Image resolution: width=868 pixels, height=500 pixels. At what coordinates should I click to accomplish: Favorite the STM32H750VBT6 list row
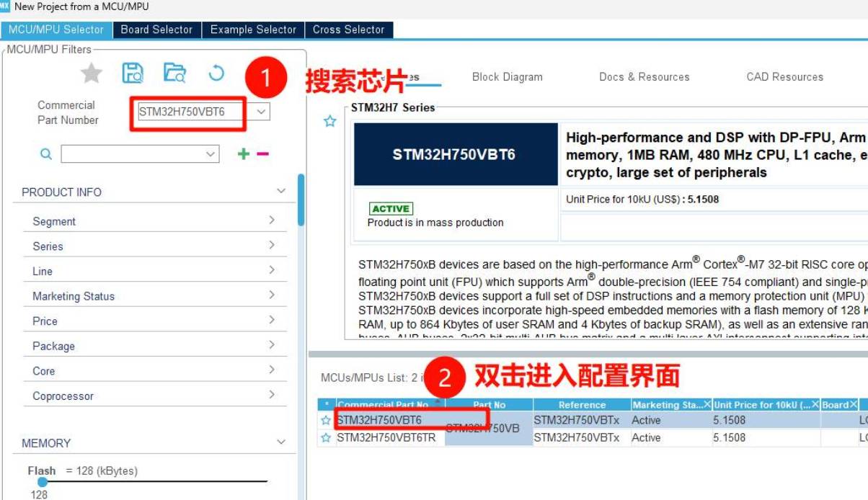(x=326, y=420)
